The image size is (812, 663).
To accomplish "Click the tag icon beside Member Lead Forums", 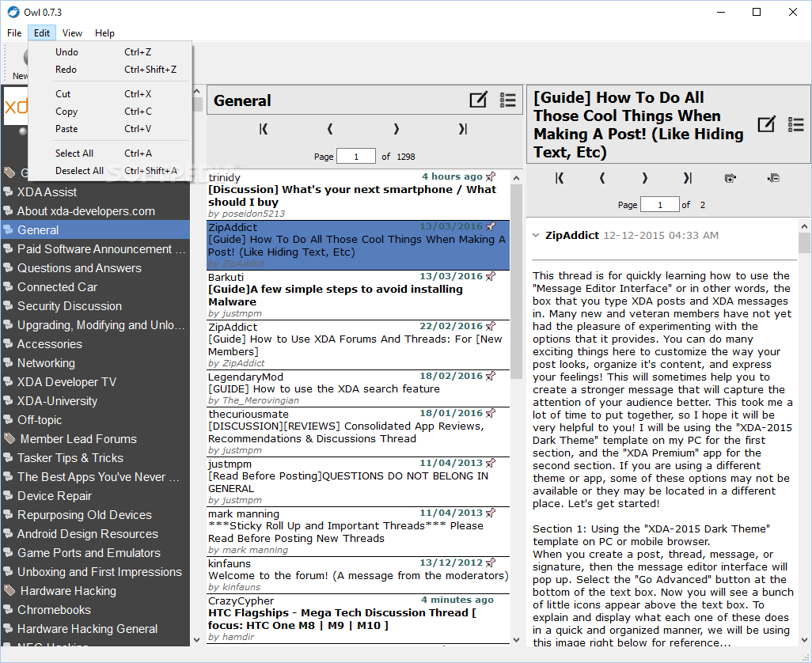I will [9, 438].
